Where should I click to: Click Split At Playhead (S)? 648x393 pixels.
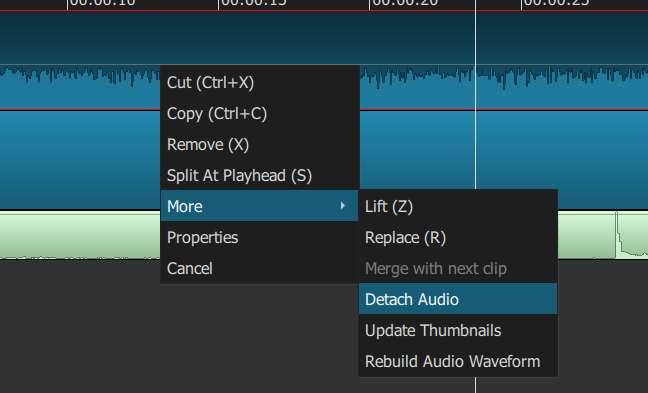259,175
